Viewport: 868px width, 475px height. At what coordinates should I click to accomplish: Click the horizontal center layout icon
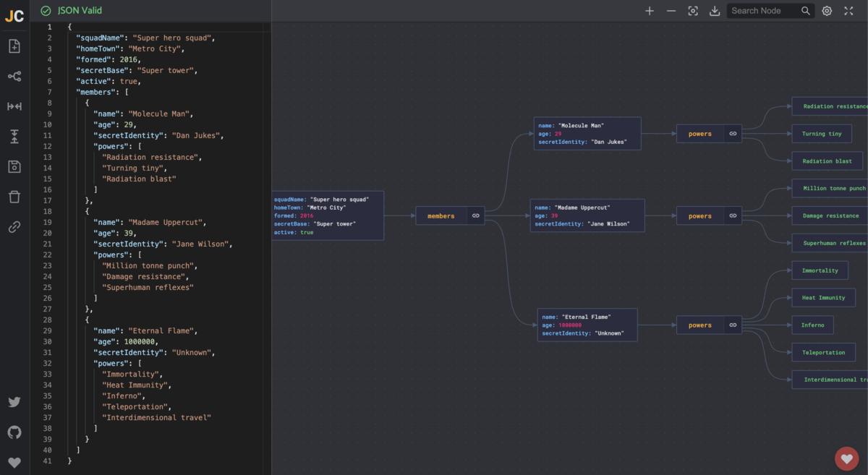click(x=14, y=106)
